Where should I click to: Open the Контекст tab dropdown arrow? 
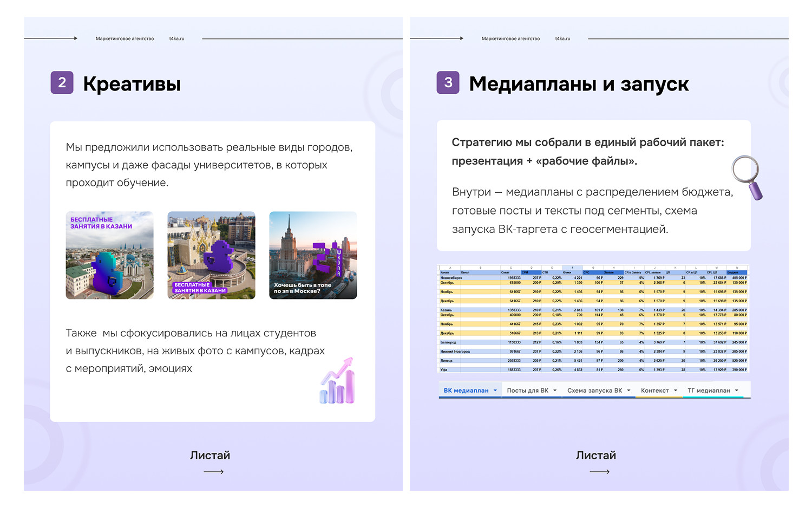(676, 391)
